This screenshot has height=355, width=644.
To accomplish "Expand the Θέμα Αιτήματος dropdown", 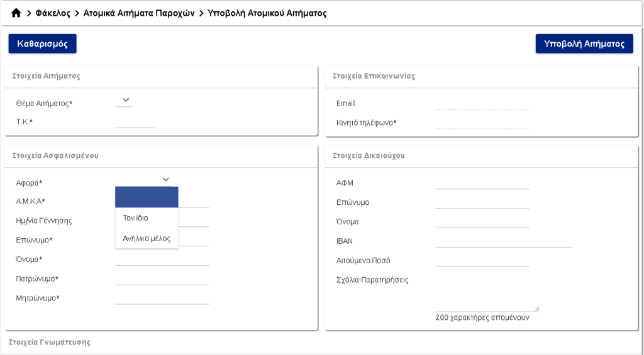I will click(124, 101).
